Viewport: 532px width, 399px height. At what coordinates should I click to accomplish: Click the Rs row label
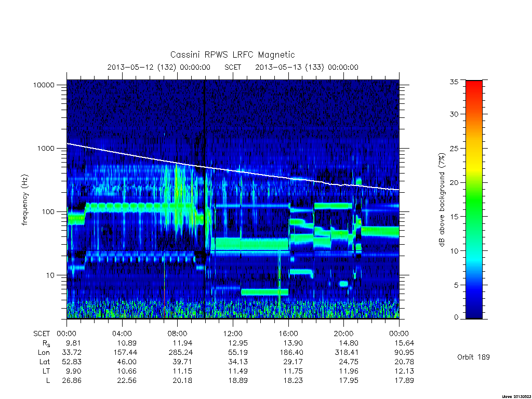46,343
